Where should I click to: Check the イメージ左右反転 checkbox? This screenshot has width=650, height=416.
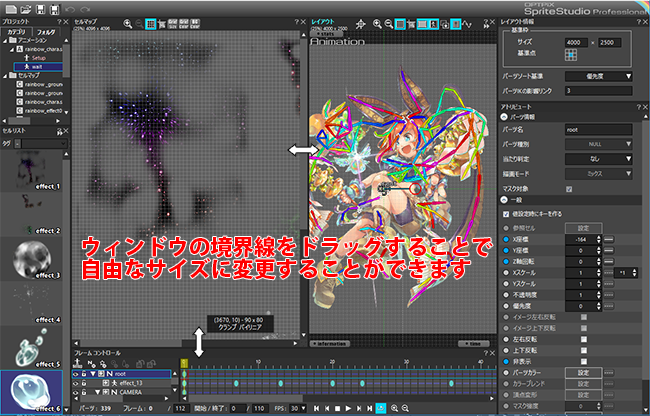(584, 317)
